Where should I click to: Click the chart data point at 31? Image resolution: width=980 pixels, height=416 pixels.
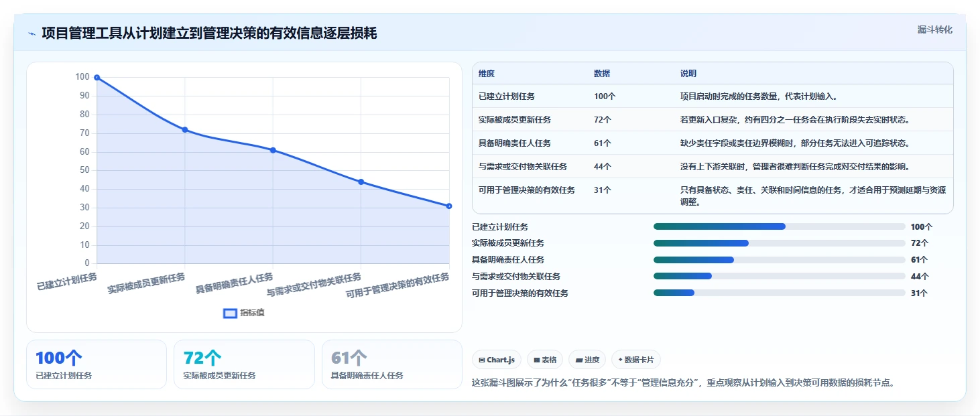click(449, 206)
